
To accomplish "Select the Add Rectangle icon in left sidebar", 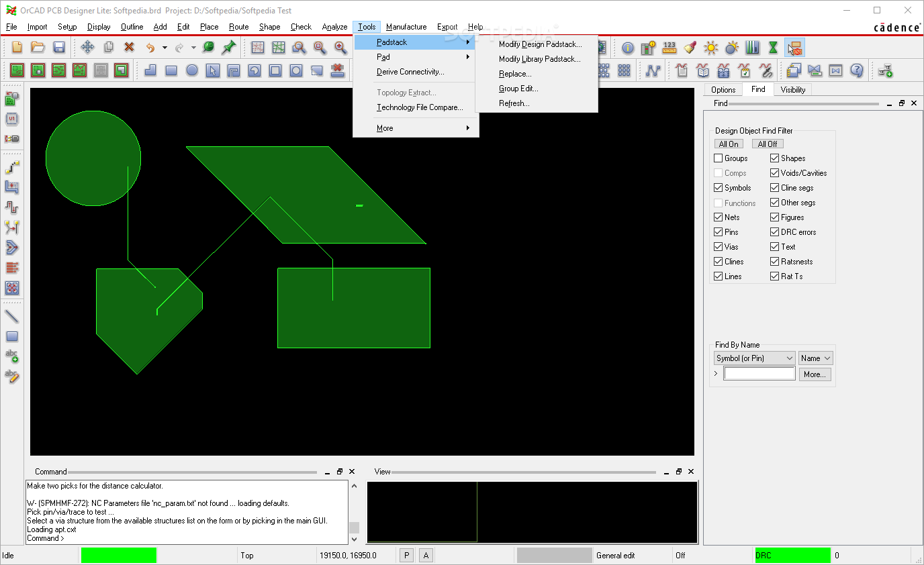I will (12, 336).
